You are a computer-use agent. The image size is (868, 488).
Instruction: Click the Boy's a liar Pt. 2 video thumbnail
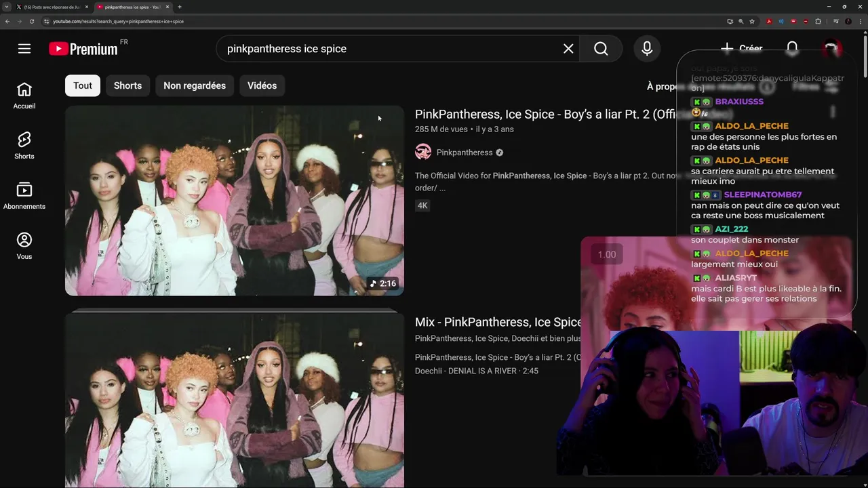click(235, 201)
